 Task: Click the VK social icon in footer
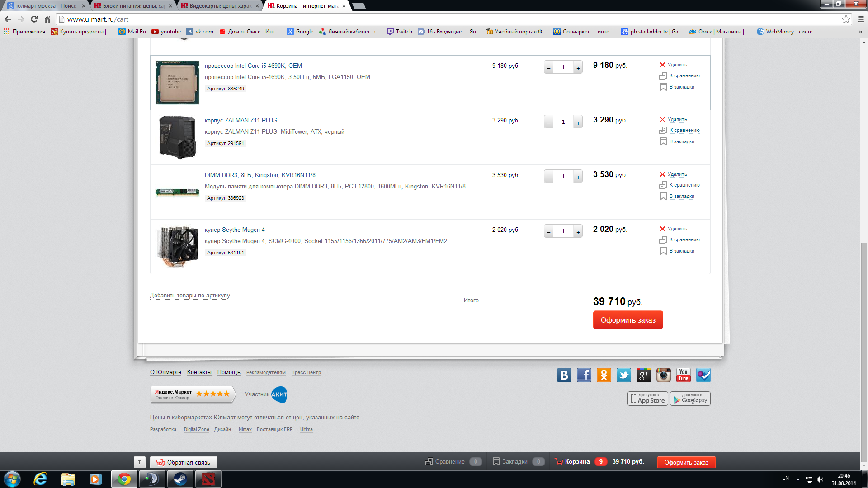pyautogui.click(x=564, y=375)
